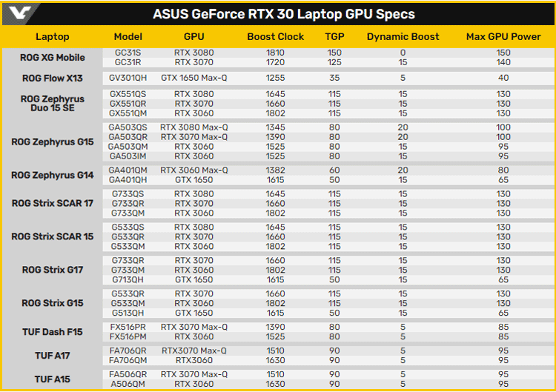This screenshot has width=556, height=392.
Task: Click model cell 'GC31R'
Action: tap(128, 62)
